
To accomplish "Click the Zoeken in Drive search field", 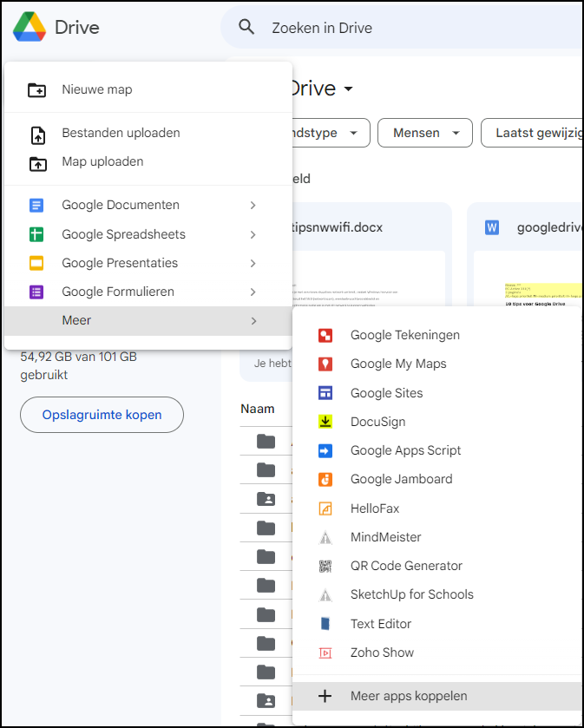I will (402, 28).
